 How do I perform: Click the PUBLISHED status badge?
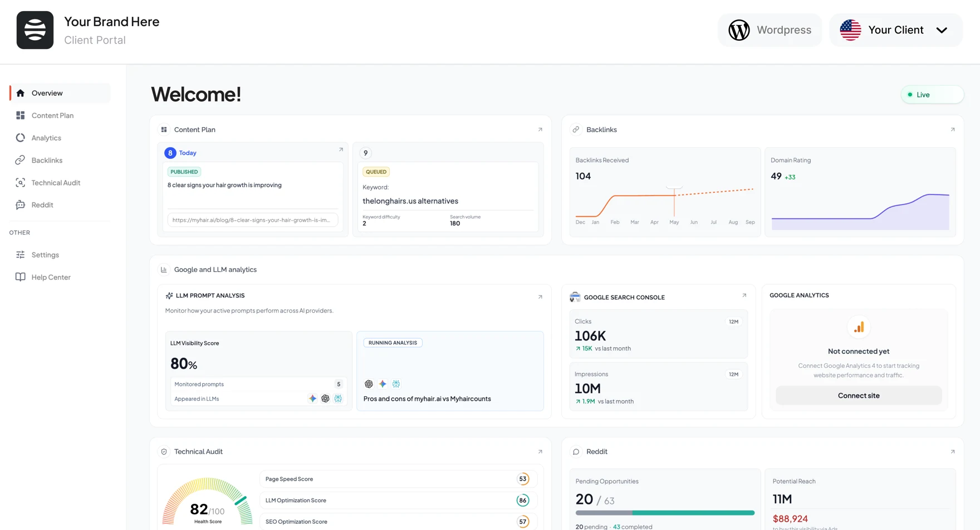pyautogui.click(x=184, y=172)
